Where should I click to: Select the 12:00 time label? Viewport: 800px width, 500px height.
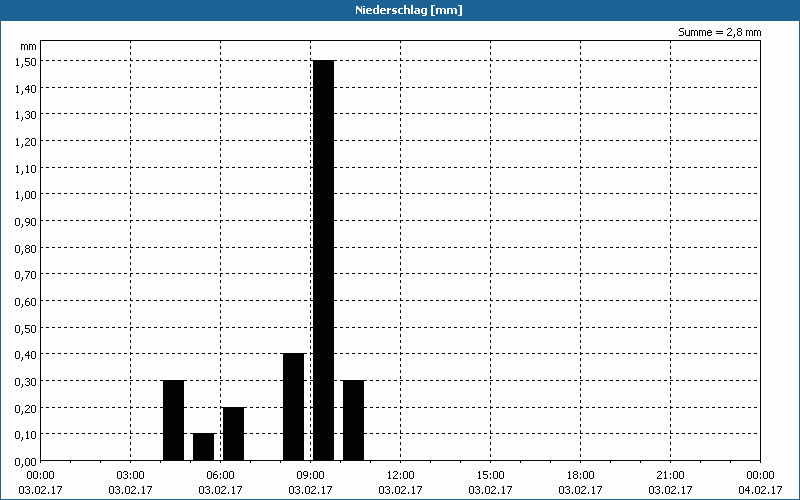(401, 476)
